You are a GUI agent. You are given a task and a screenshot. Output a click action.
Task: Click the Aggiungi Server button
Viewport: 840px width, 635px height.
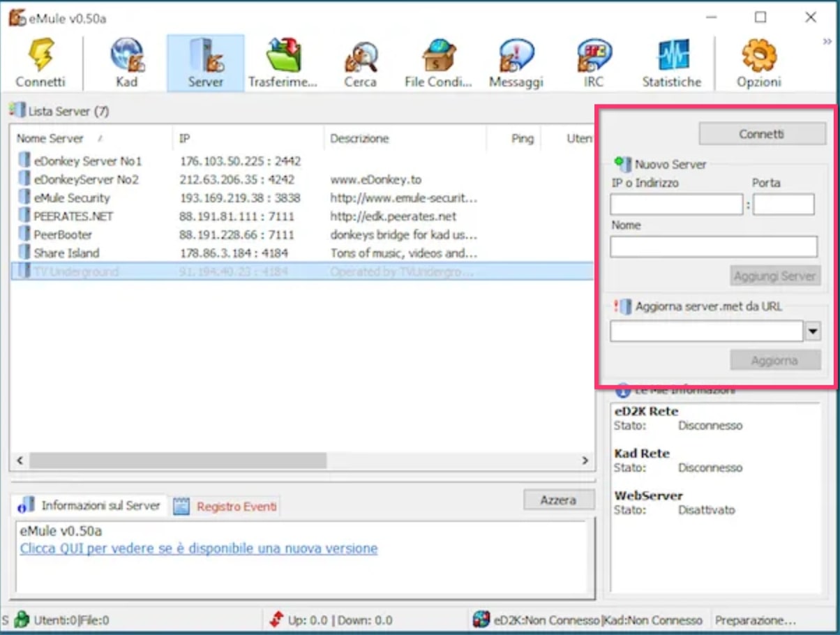(x=774, y=276)
